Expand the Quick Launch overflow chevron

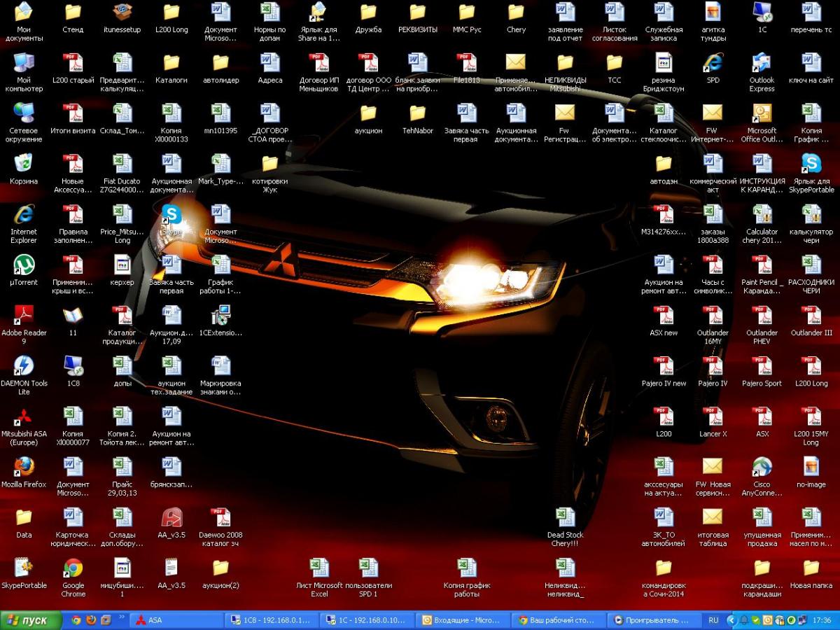pyautogui.click(x=122, y=617)
